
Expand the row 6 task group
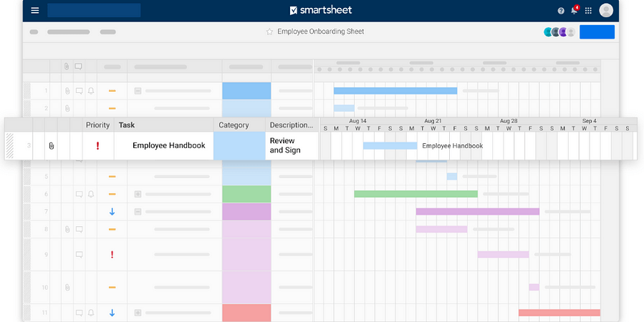pyautogui.click(x=138, y=194)
